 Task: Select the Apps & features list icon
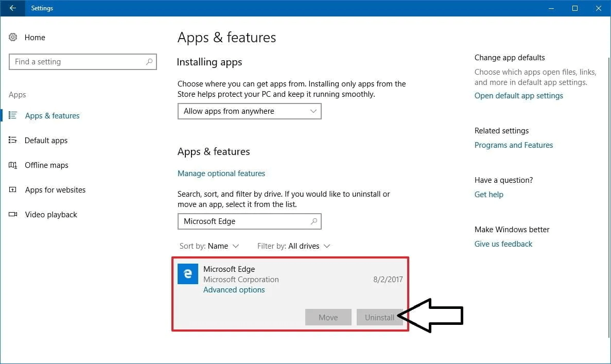coord(13,115)
